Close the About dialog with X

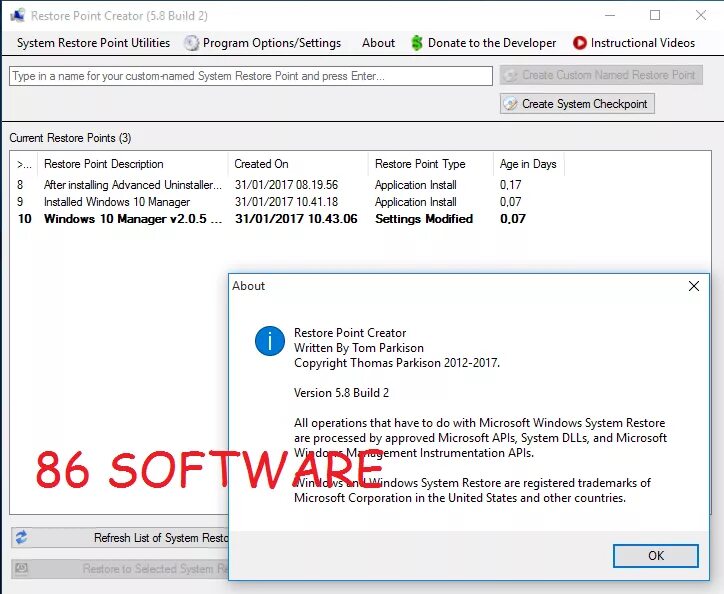point(694,286)
